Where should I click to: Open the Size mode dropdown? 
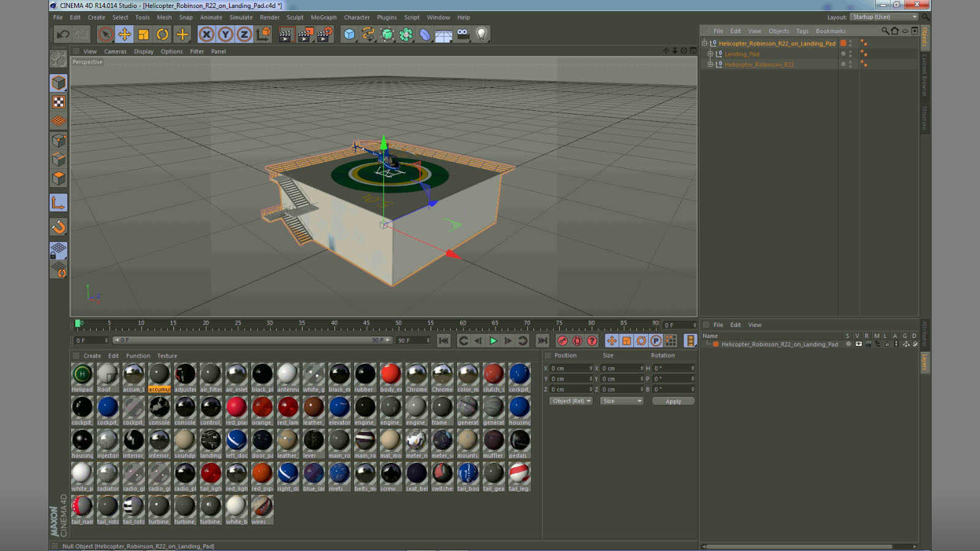(x=622, y=401)
